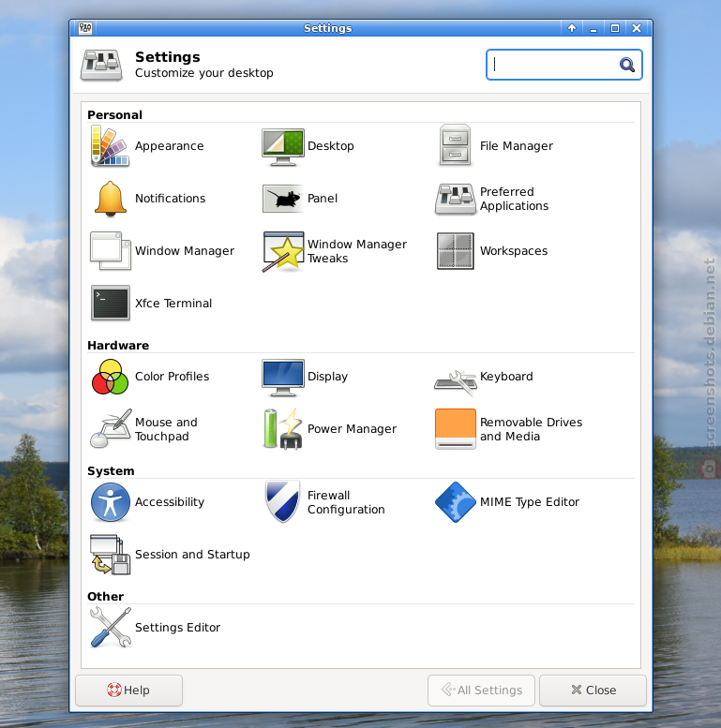Open the Accessibility icon
This screenshot has height=728, width=721.
point(110,502)
